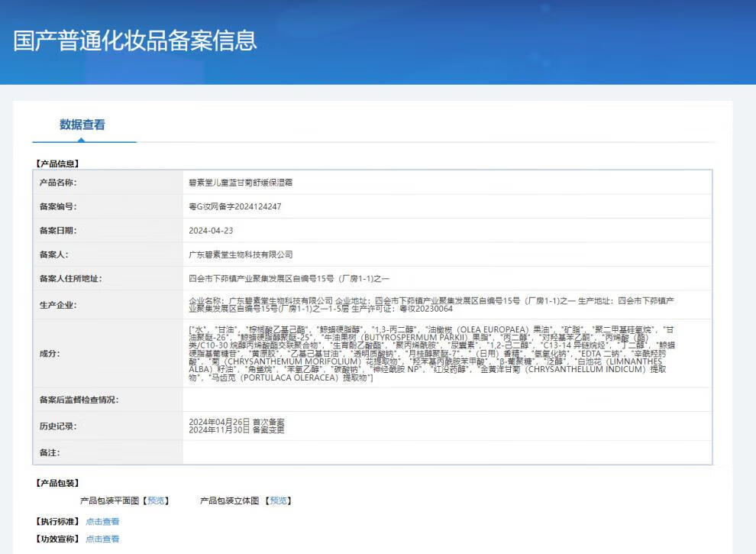Open 点击查看 link beside 功效宣称
Image resolution: width=756 pixels, height=554 pixels.
pos(102,539)
